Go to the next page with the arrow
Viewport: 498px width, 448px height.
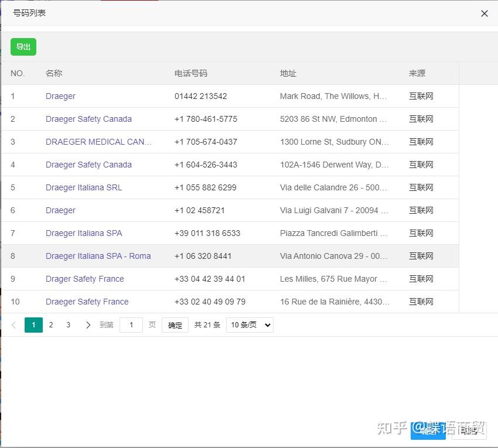tap(88, 325)
